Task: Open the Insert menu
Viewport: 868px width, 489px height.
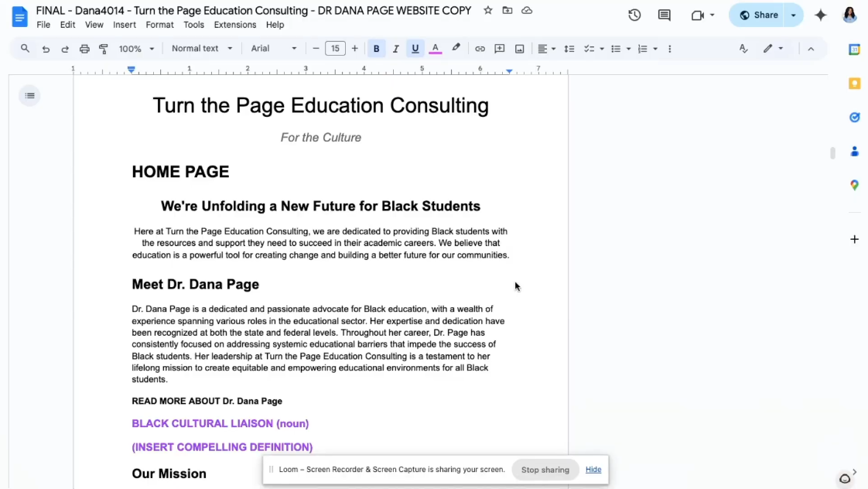Action: [125, 25]
